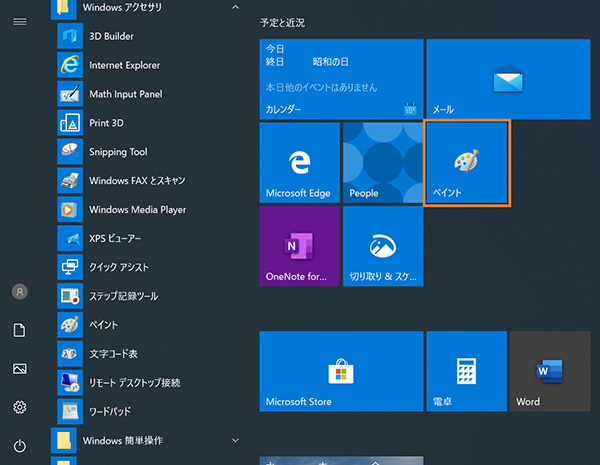This screenshot has width=600, height=465.
Task: Click the Print 3D app icon
Action: tap(70, 123)
